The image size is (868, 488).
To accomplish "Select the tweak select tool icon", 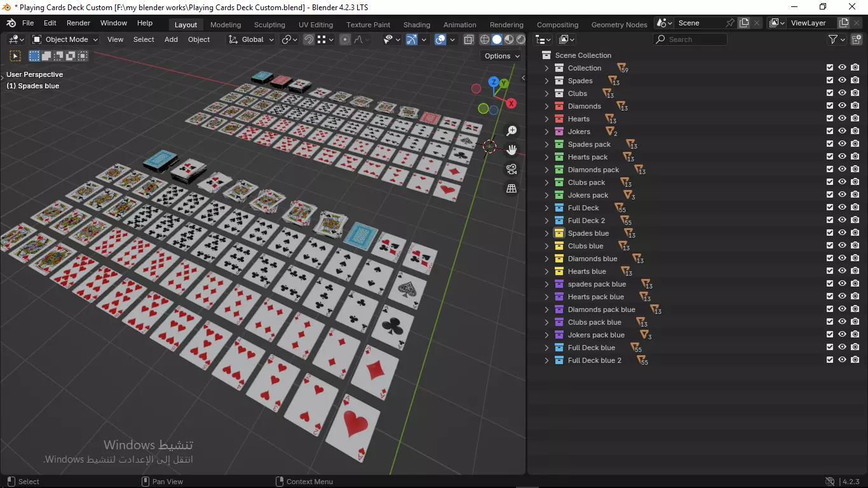I will tap(16, 56).
